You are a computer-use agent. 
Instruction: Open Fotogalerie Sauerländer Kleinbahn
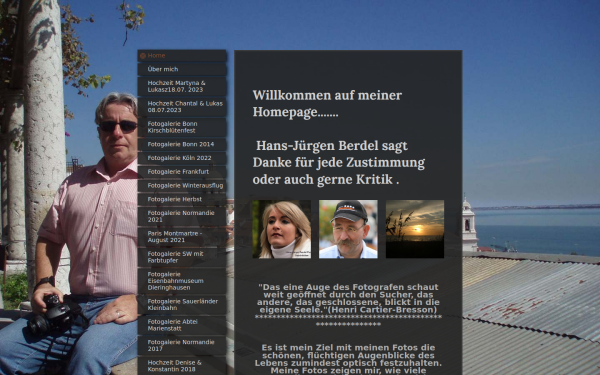[182, 305]
